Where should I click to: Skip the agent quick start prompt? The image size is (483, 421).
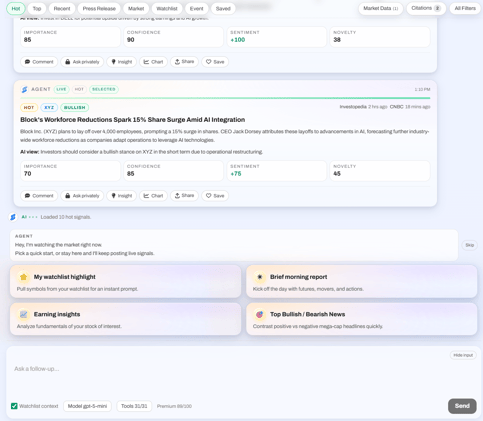click(x=470, y=245)
